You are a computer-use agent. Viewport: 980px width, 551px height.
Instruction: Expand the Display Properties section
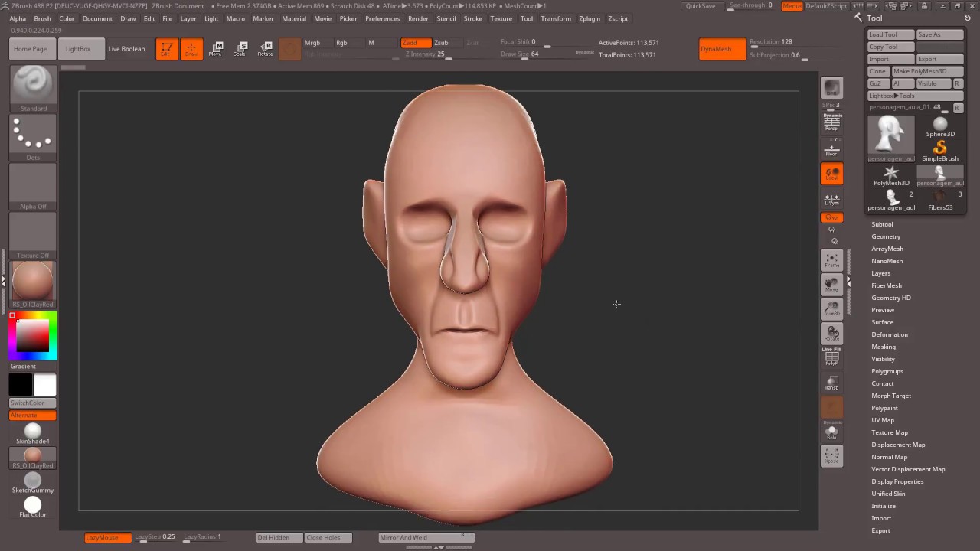pos(897,481)
